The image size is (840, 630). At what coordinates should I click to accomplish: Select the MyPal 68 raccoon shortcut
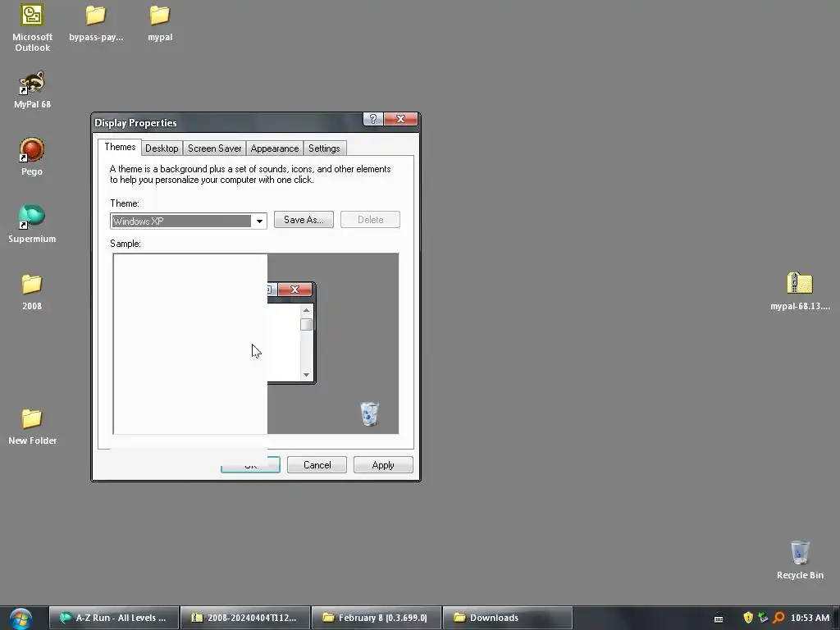32,90
